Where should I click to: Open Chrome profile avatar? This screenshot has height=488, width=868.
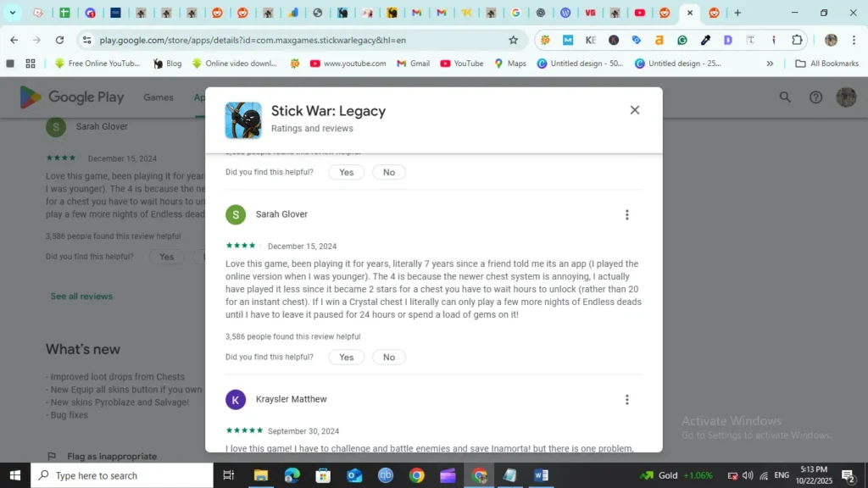tap(831, 40)
